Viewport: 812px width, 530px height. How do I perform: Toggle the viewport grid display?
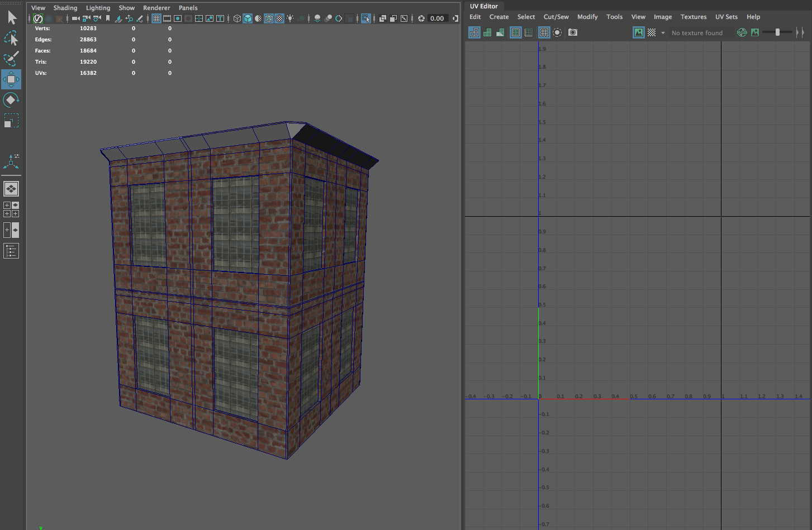pos(156,18)
